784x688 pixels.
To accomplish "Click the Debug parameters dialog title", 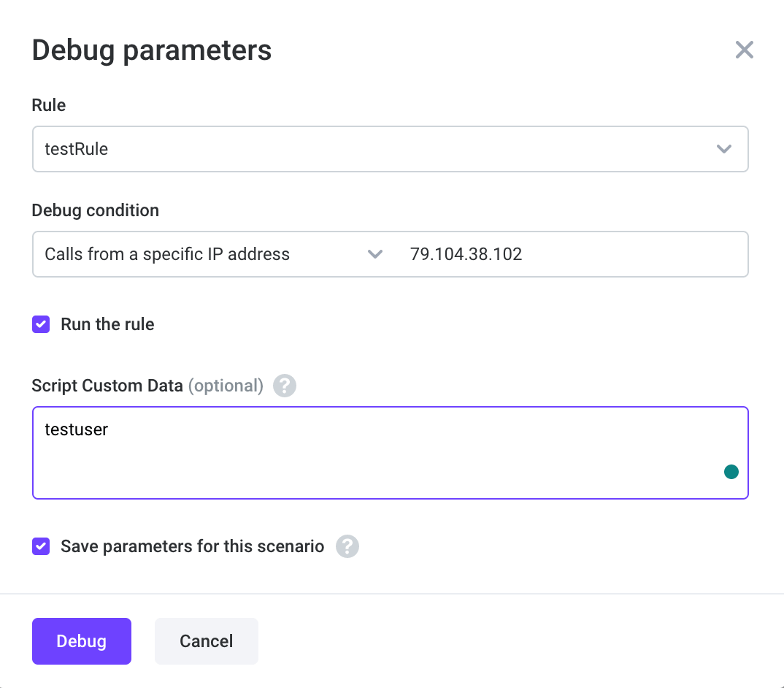I will 151,50.
